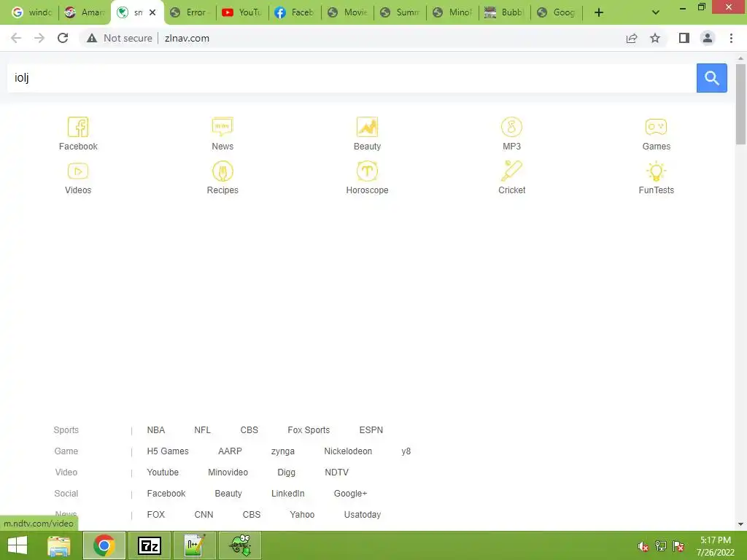Open the CNN link
747x560 pixels.
tap(204, 515)
